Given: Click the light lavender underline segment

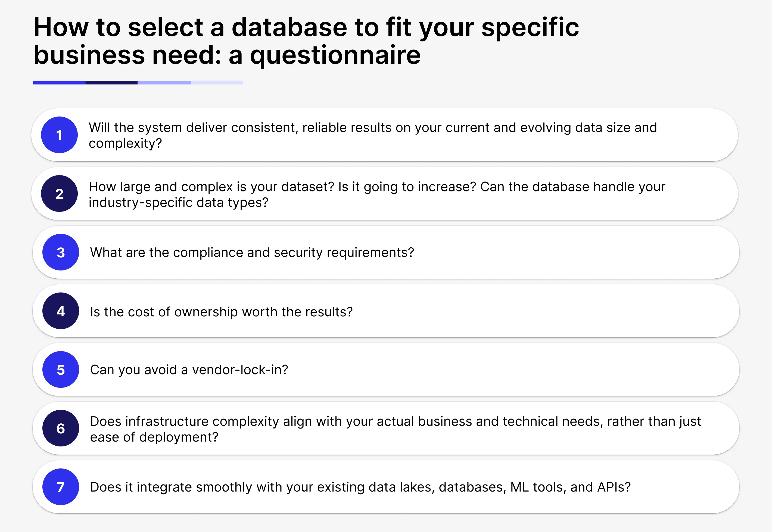Looking at the screenshot, I should click(x=164, y=82).
